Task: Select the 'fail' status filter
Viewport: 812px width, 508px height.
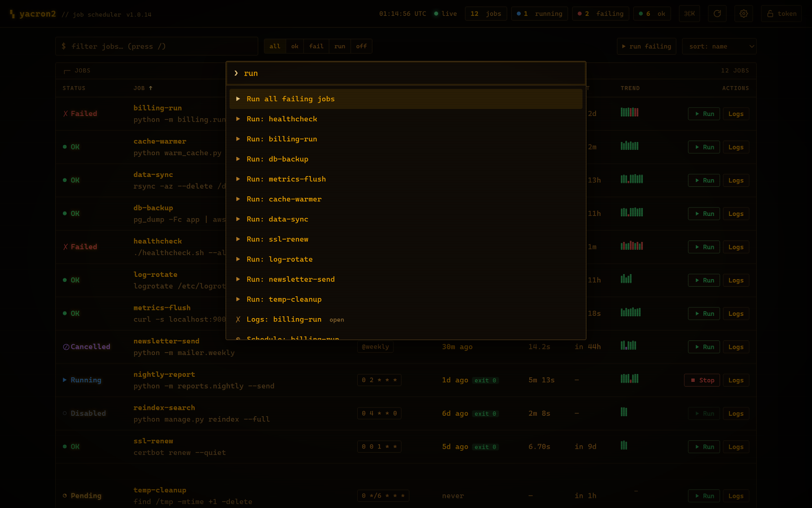Action: tap(316, 46)
